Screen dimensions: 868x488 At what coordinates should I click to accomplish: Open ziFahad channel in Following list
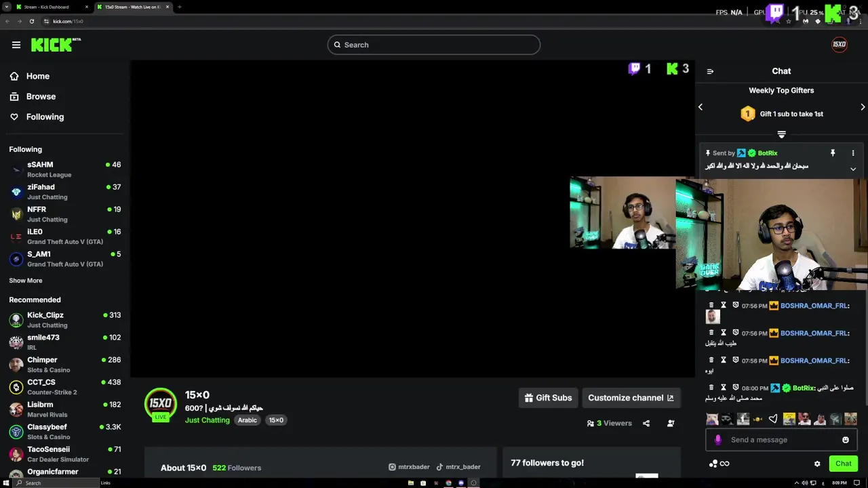pyautogui.click(x=65, y=192)
